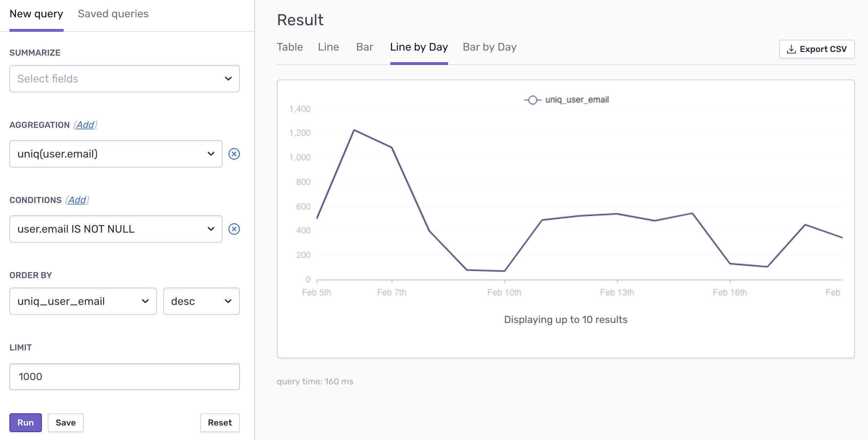
Task: Remove the user.email IS NOT NULL condition
Action: [235, 229]
